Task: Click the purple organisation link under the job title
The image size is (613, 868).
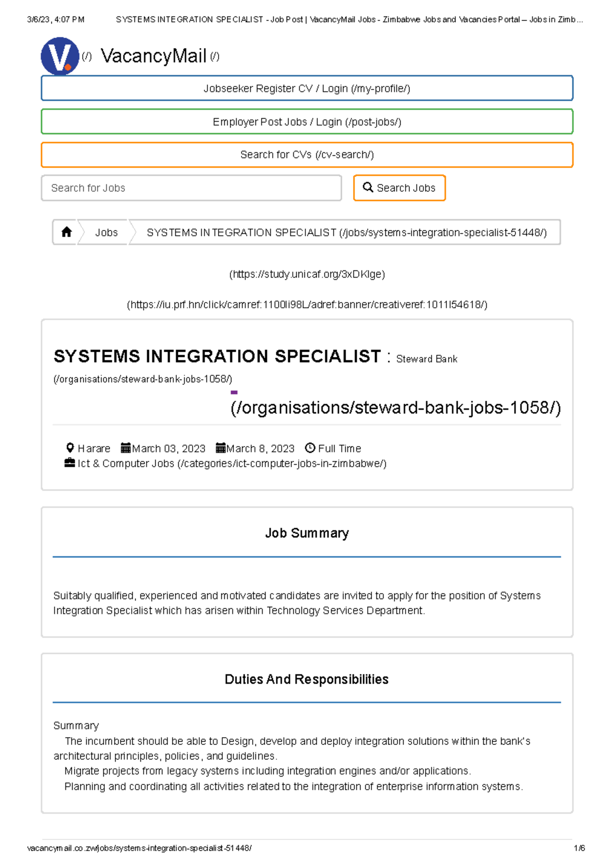Action: click(x=394, y=408)
